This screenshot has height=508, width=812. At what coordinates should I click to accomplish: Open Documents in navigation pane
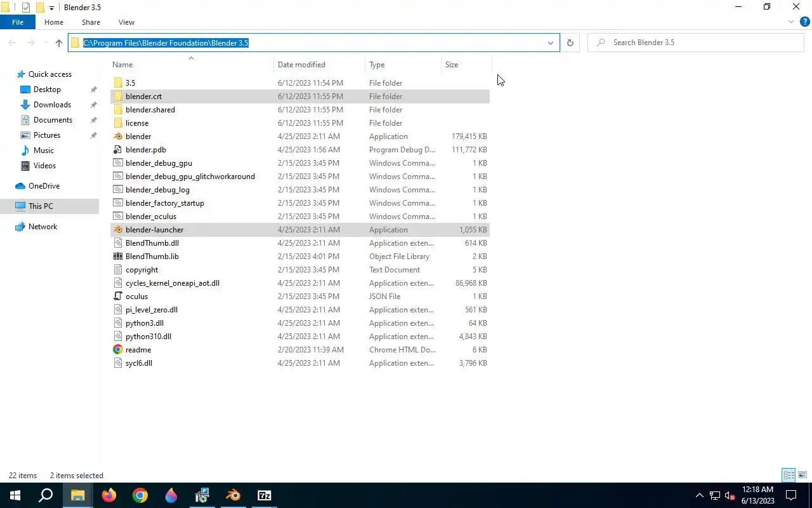coord(53,120)
